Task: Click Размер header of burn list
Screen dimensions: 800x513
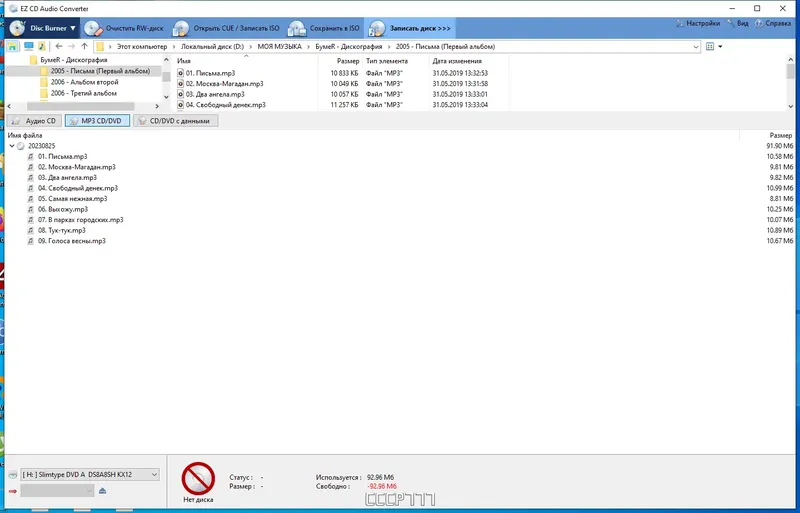Action: click(x=781, y=135)
